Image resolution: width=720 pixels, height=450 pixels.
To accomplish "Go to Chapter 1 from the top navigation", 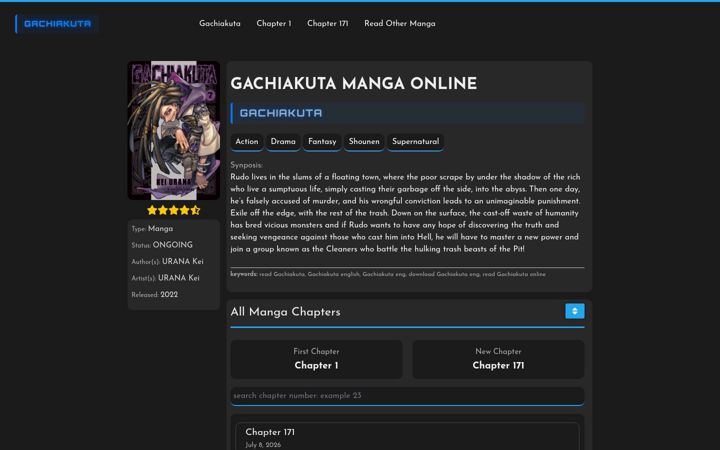I will 274,23.
